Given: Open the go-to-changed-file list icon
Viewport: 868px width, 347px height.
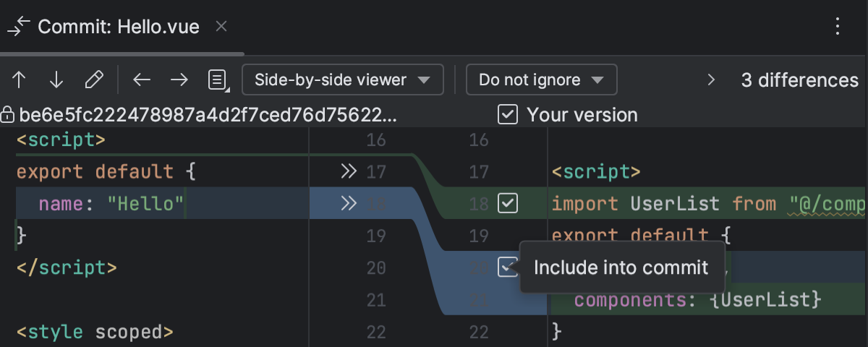Looking at the screenshot, I should point(218,80).
